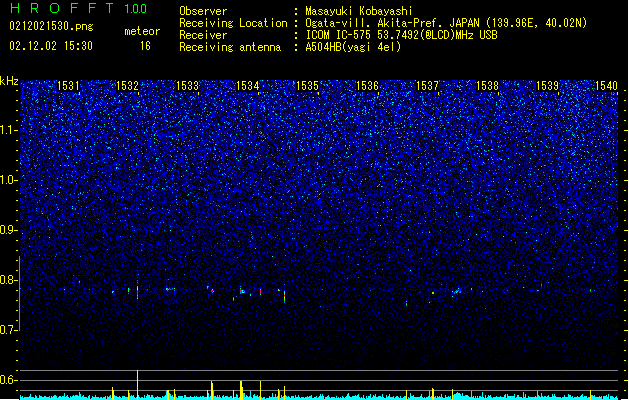Image resolution: width=629 pixels, height=400 pixels.
Task: Click the 'Observer' field label
Action: (203, 11)
